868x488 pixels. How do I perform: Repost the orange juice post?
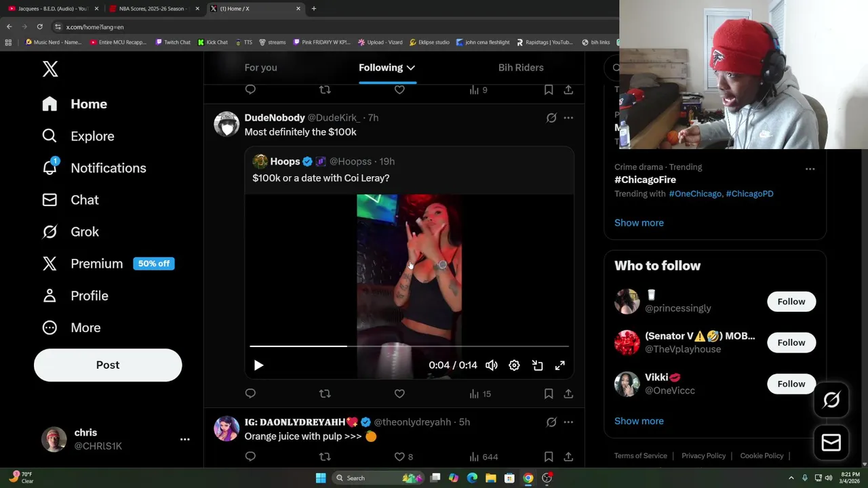tap(325, 457)
